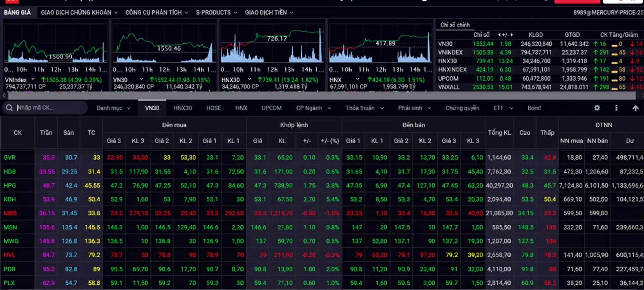Click the Tổng KL column header
The width and height of the screenshot is (644, 290).
coord(499,133)
